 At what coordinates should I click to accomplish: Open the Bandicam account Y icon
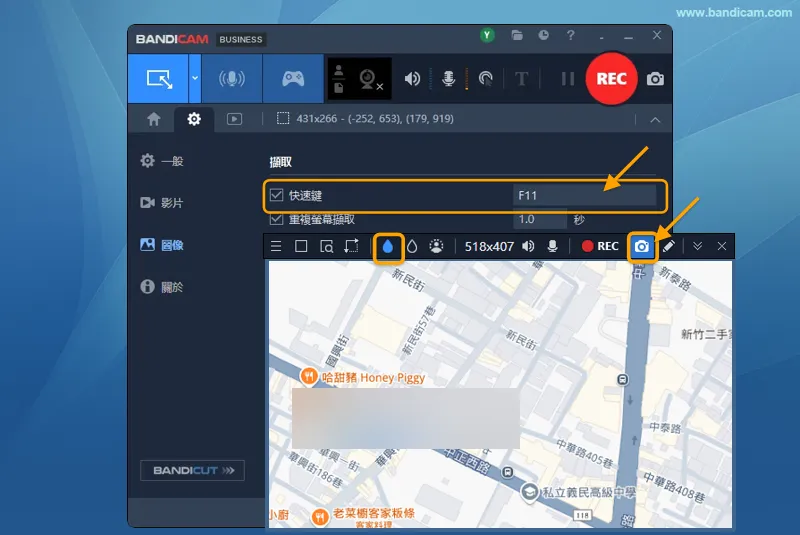pyautogui.click(x=487, y=35)
